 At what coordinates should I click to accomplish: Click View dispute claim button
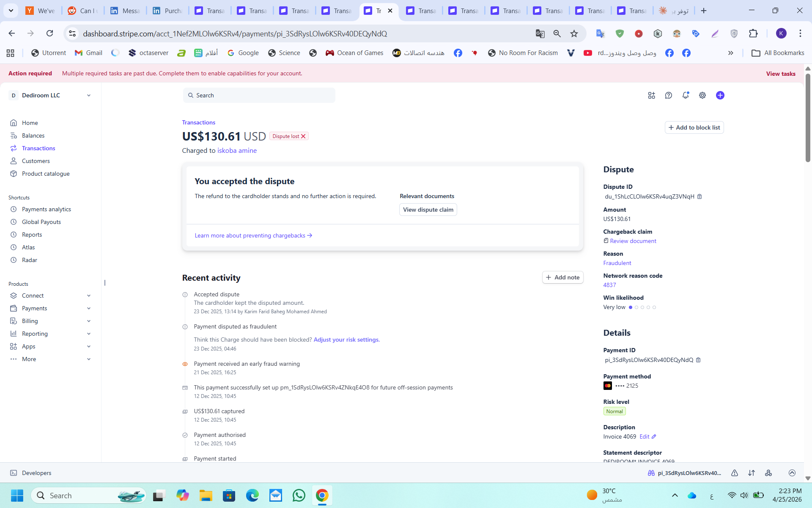428,210
